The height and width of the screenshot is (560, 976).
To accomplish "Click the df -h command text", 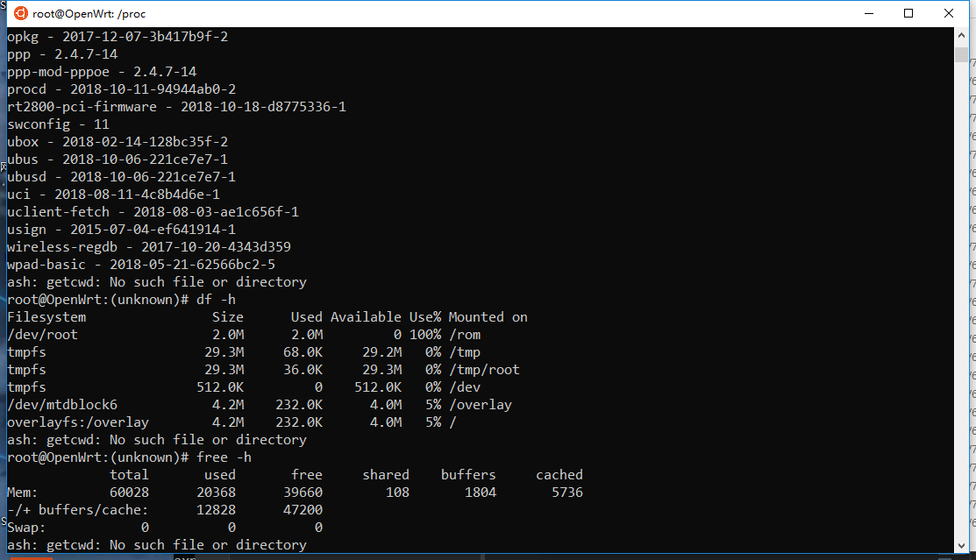I will [x=216, y=300].
